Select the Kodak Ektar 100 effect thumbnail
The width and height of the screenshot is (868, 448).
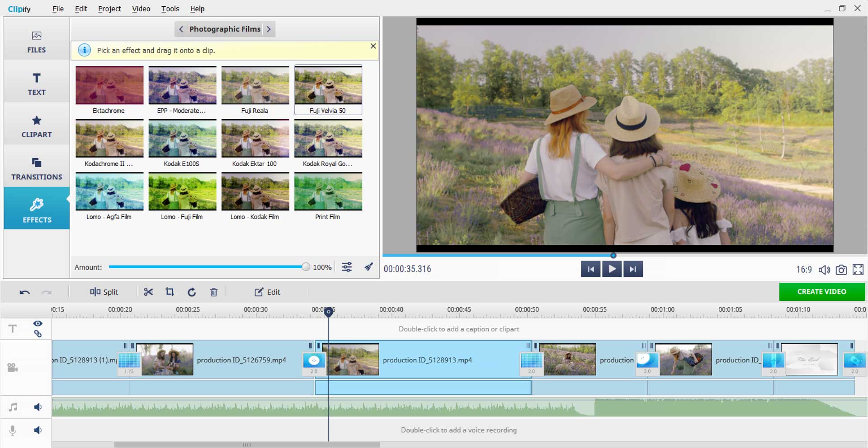click(255, 139)
